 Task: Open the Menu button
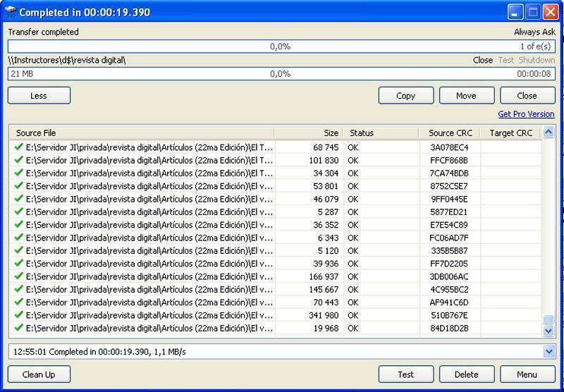pyautogui.click(x=527, y=374)
